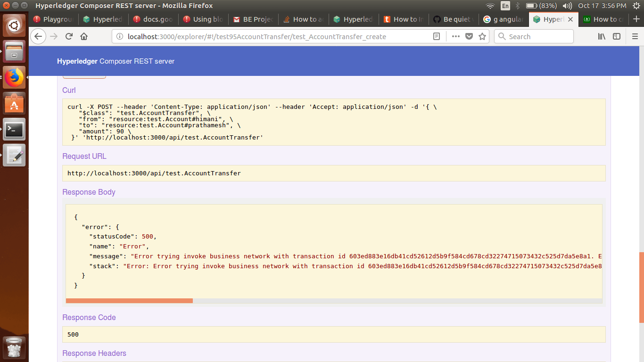Click Hyperledger Composer REST server header title
Viewport: 644px width, 362px height.
pos(116,61)
